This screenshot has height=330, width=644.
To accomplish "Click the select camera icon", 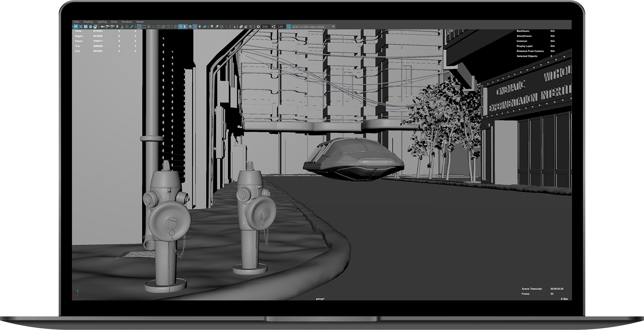I will [x=102, y=27].
